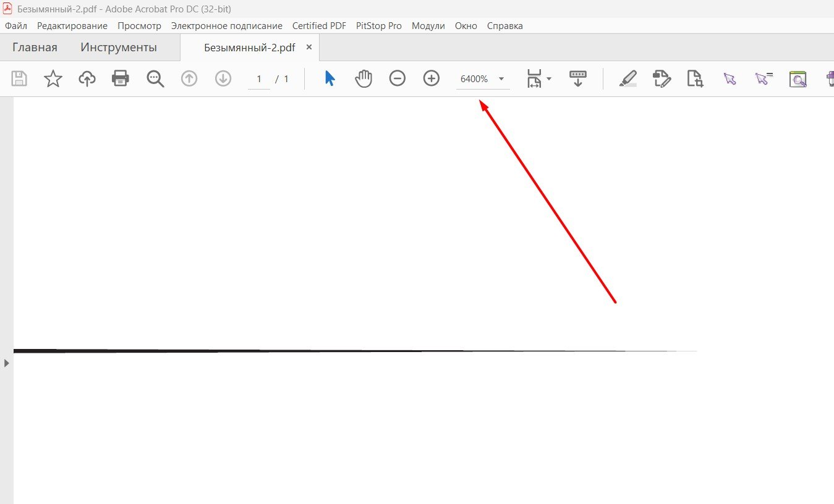The image size is (834, 504).
Task: Open the find text magnifier tool
Action: click(155, 78)
